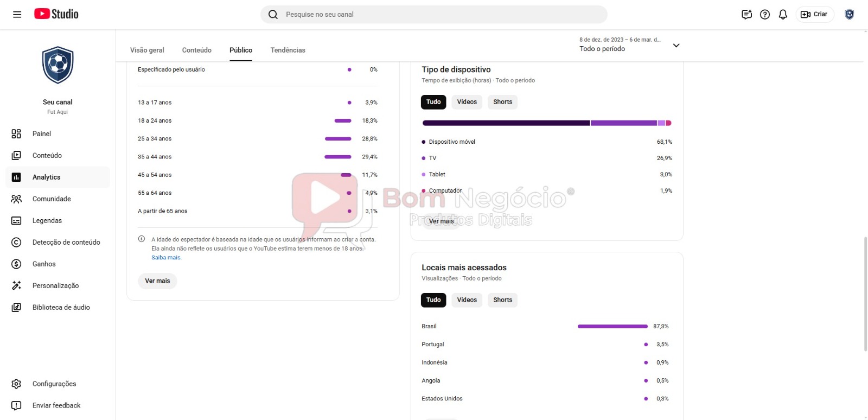Click the channel search field
Viewport: 868px width, 420px height.
click(x=434, y=15)
